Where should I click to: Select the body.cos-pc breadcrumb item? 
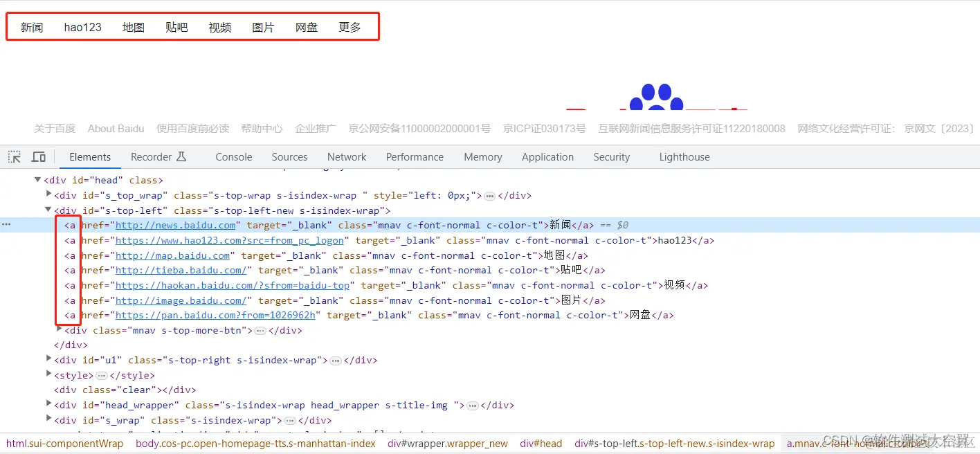[x=255, y=444]
